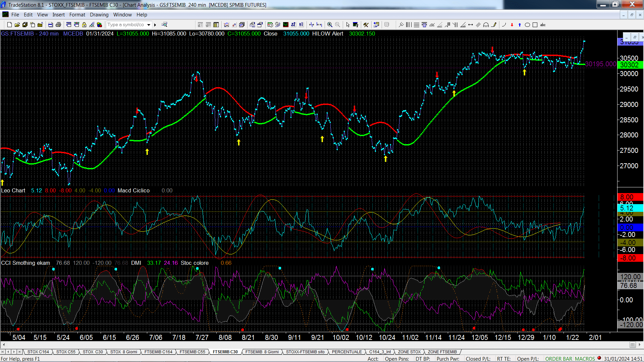
Task: Select the rectangle drawing tool
Action: (535, 25)
